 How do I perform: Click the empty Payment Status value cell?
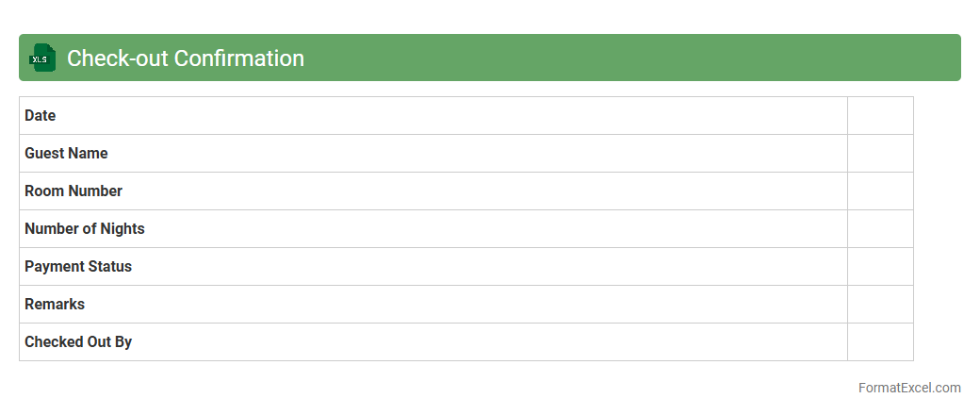tap(880, 266)
